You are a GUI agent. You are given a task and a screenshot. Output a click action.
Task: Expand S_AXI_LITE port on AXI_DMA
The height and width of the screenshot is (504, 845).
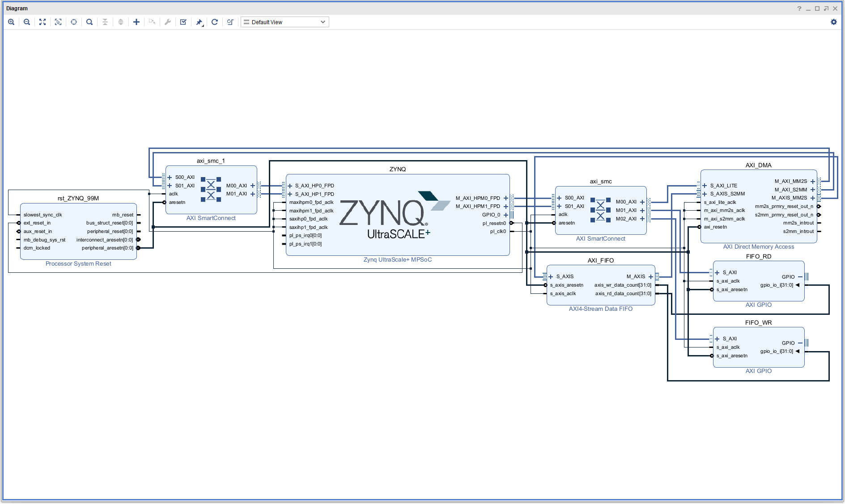pyautogui.click(x=705, y=186)
